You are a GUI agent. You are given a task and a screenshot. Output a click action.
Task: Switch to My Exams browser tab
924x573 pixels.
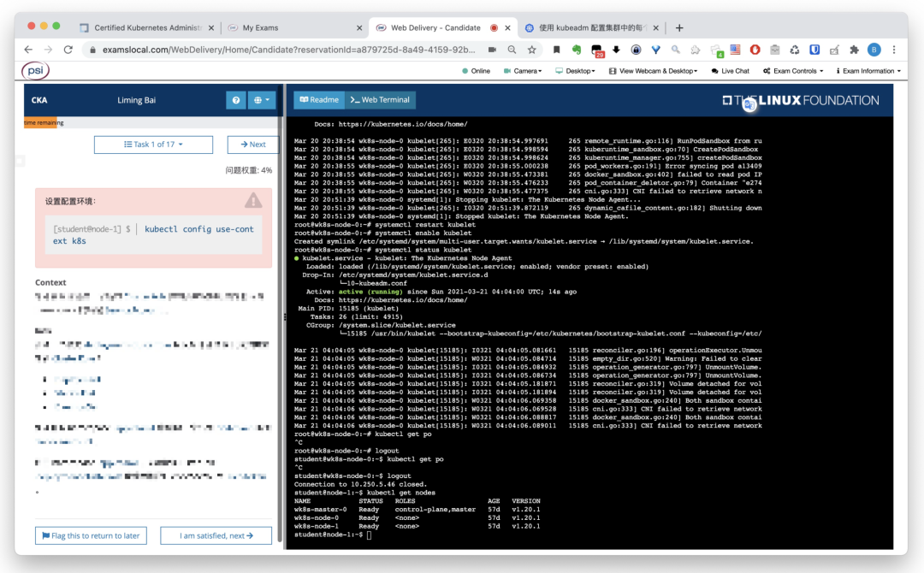(x=293, y=27)
